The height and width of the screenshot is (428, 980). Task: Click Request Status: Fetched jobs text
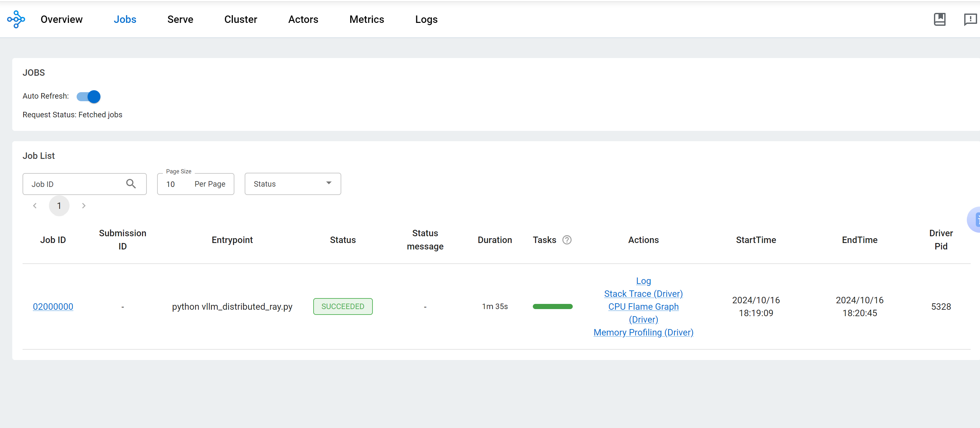click(72, 115)
